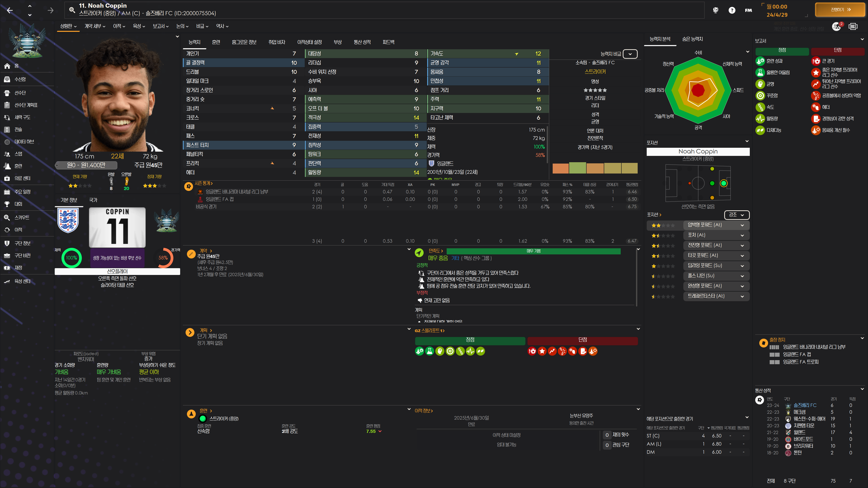Open the 스카우트 sidebar icon

tap(7, 218)
